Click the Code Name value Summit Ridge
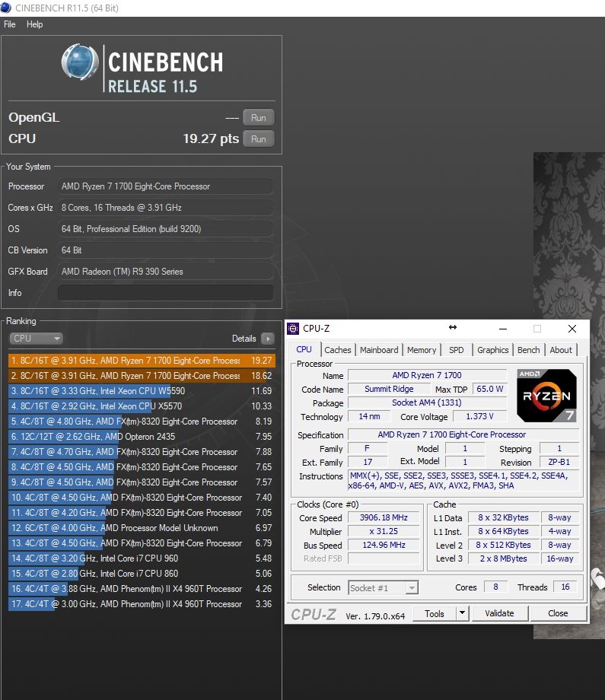Screen dimensions: 605x700 point(389,389)
